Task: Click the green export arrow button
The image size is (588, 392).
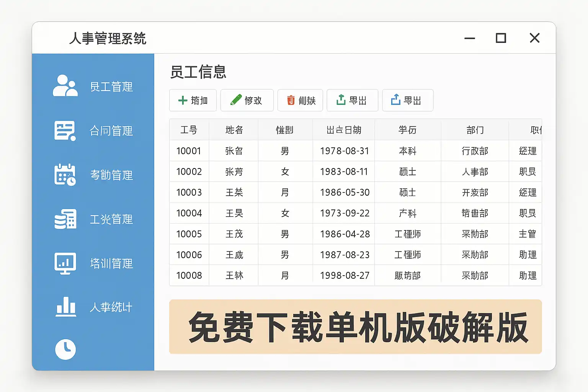Action: (352, 100)
